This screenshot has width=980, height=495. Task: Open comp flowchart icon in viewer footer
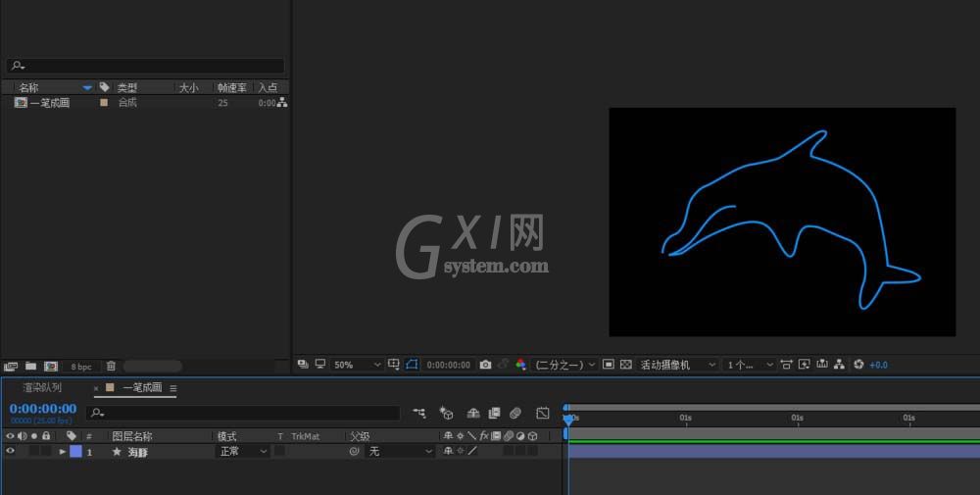(x=840, y=364)
